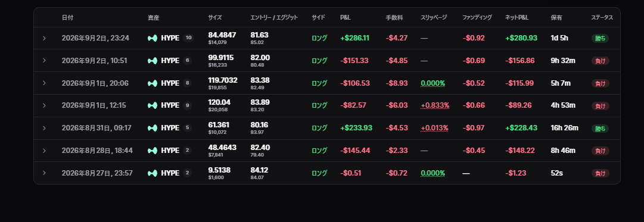Viewport: 644px width, 222px height.
Task: Click the 負け status badge for -$89.26 trade
Action: click(600, 106)
